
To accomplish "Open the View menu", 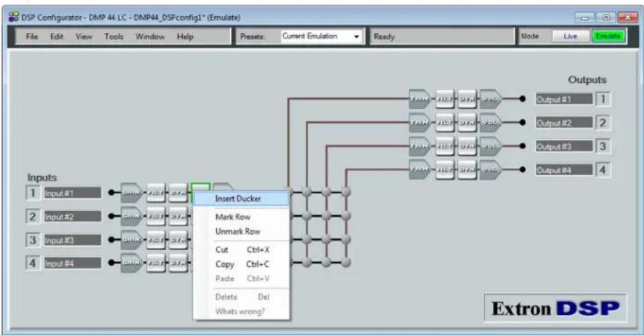I will point(84,37).
